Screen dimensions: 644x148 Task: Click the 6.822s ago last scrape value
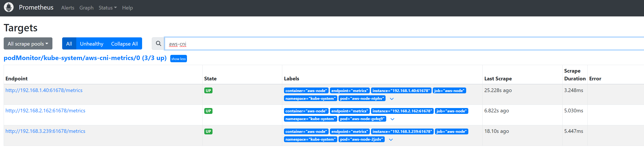pos(496,111)
